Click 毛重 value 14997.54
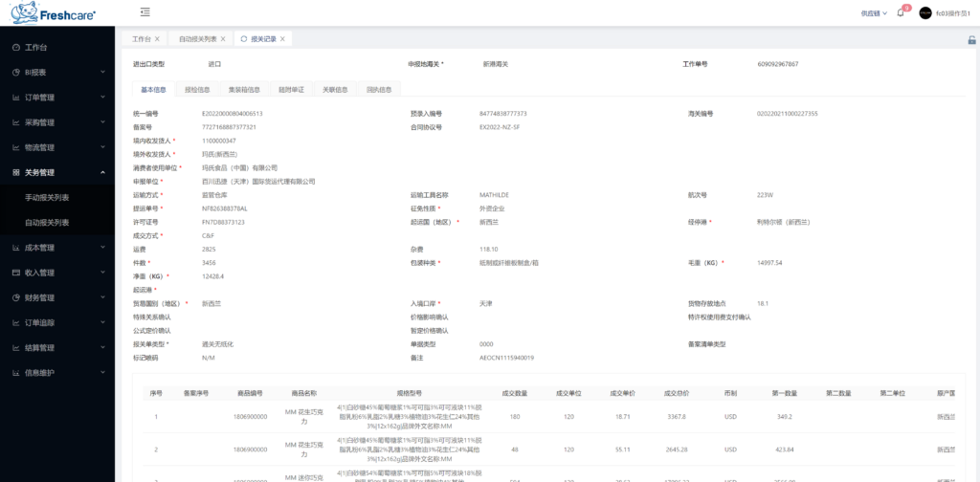 point(769,263)
